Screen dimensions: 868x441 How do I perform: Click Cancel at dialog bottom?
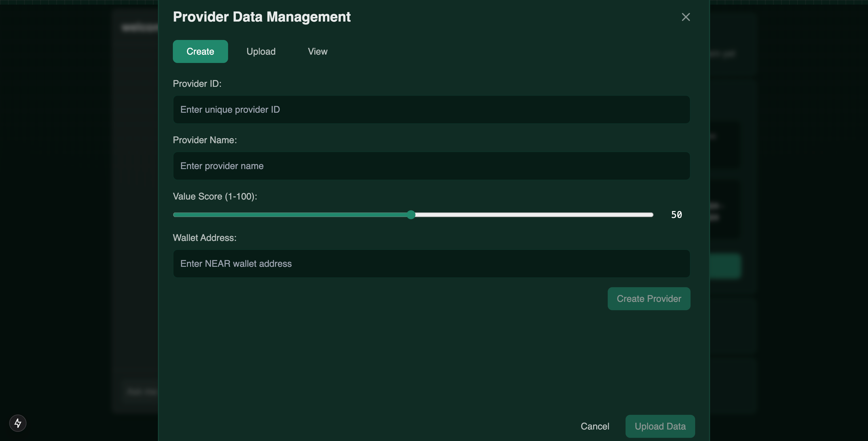point(595,426)
